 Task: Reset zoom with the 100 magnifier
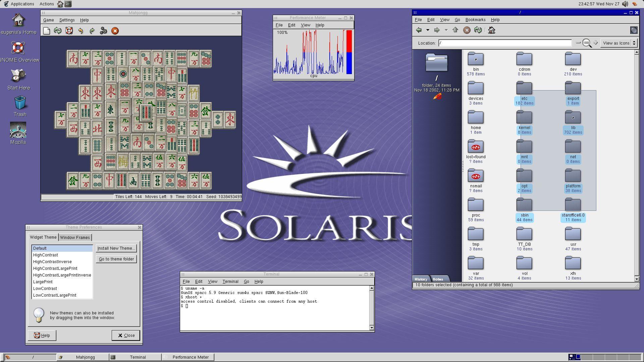click(x=587, y=43)
